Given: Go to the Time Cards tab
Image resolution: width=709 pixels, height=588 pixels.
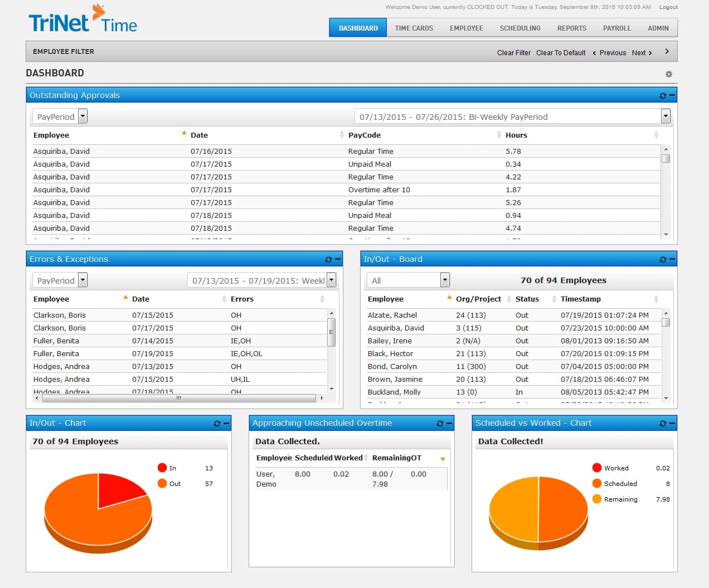Looking at the screenshot, I should point(414,28).
